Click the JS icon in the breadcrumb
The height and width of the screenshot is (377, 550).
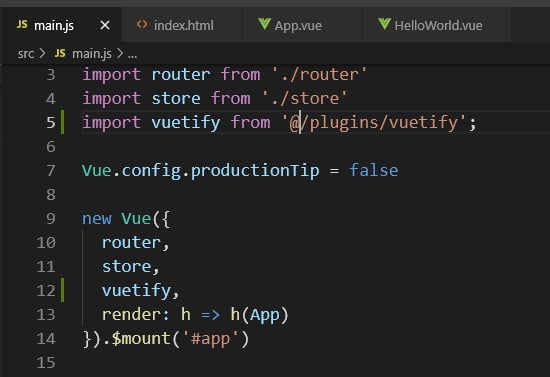[x=60, y=53]
